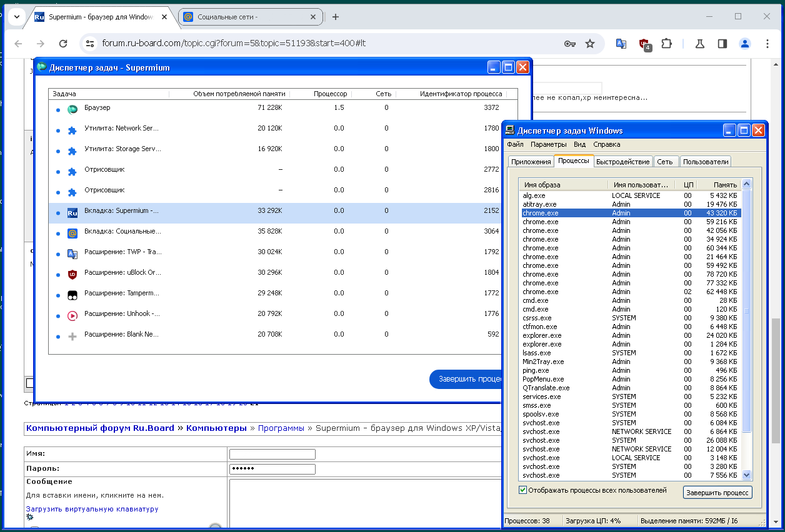This screenshot has height=532, width=785.
Task: Expand the tab search dropdown arrow
Action: tap(17, 17)
